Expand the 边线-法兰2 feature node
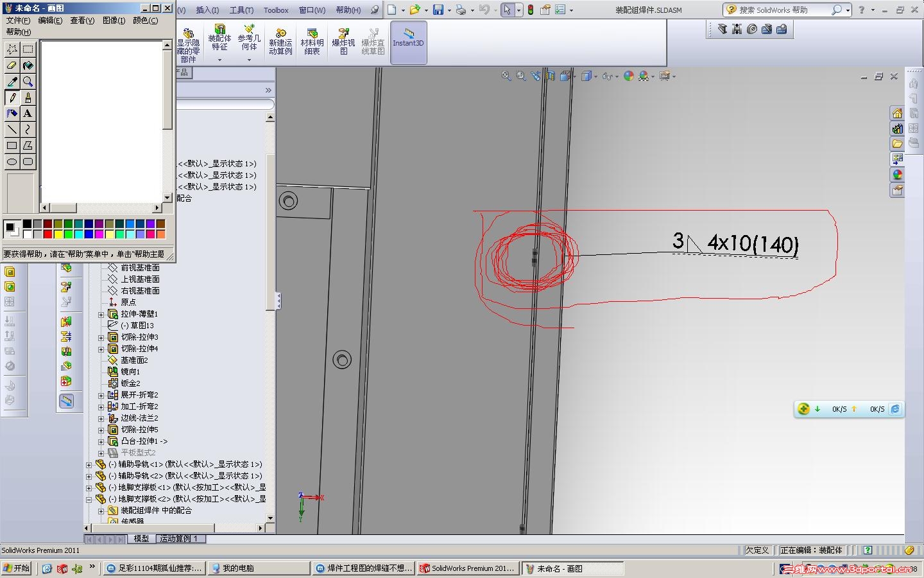This screenshot has width=924, height=578. 101,418
